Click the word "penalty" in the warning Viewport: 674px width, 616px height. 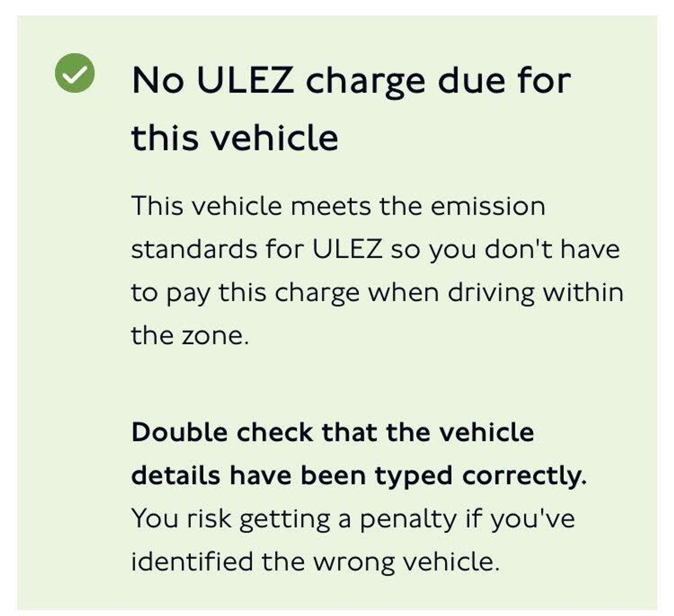(408, 519)
